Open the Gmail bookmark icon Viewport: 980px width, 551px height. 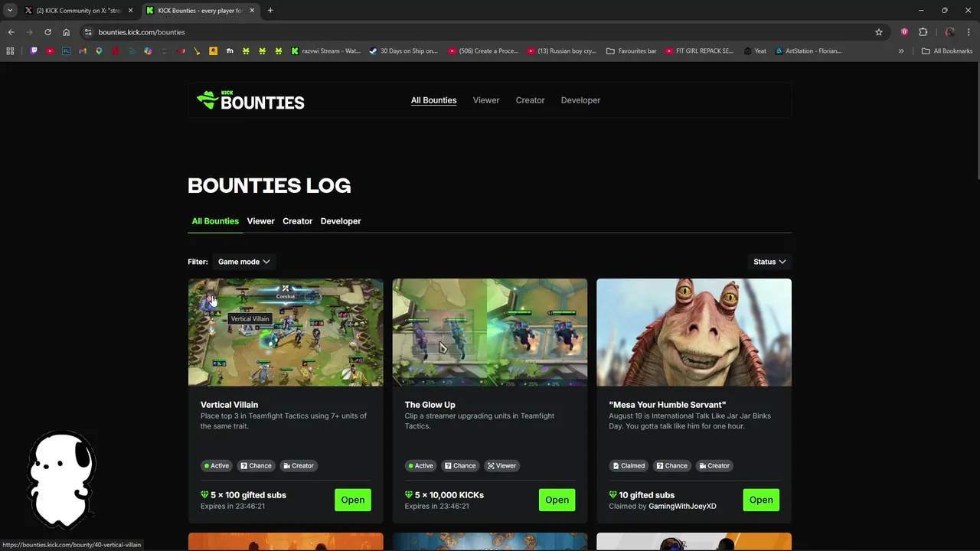pyautogui.click(x=83, y=51)
